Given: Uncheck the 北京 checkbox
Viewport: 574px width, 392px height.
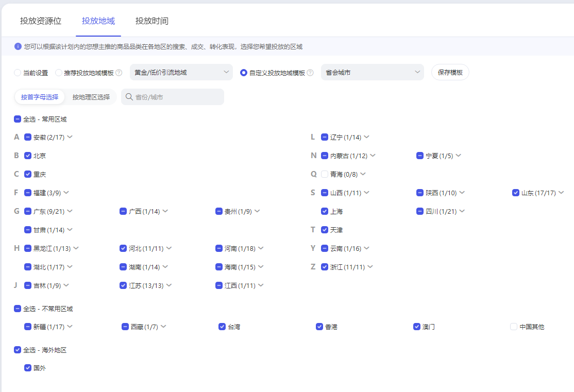Looking at the screenshot, I should point(28,156).
